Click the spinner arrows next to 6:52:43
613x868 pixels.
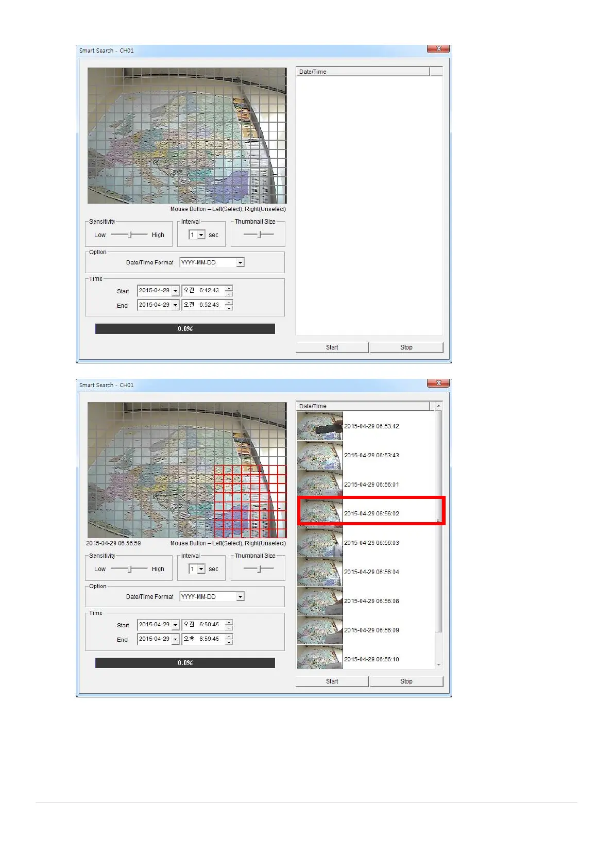pos(229,305)
